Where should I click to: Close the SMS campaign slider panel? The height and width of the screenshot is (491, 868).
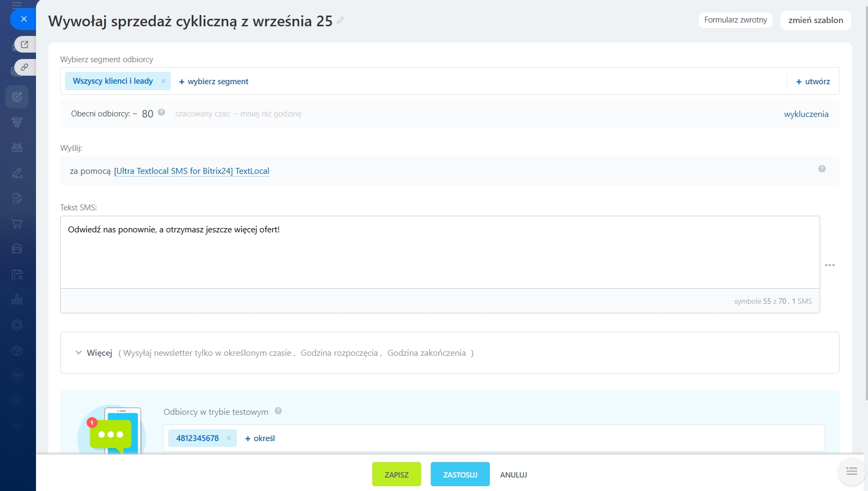24,19
